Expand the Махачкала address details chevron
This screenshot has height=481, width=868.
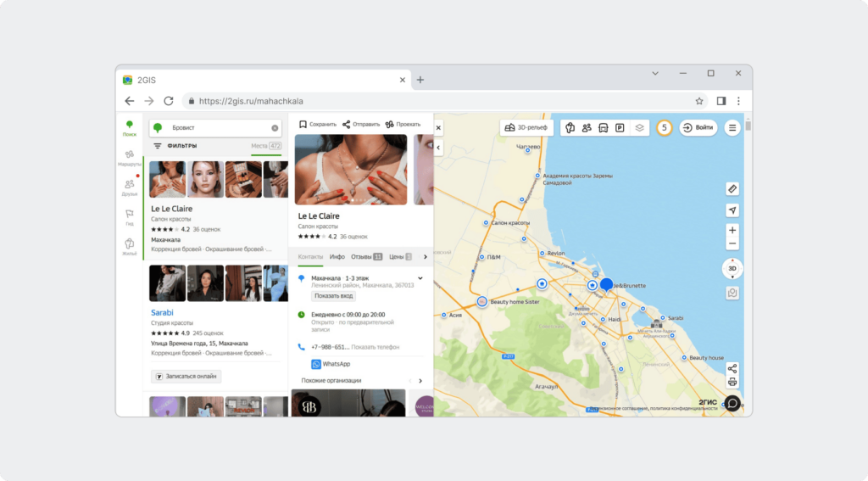pyautogui.click(x=420, y=278)
